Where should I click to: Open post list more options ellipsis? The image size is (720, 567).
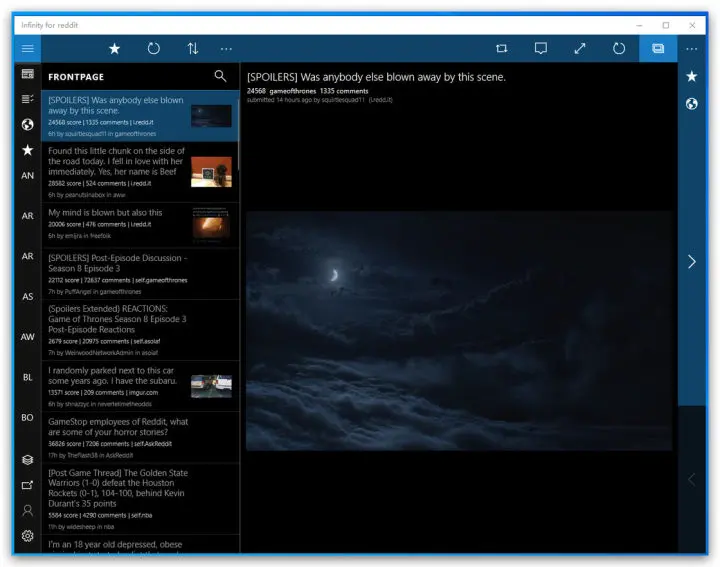226,49
